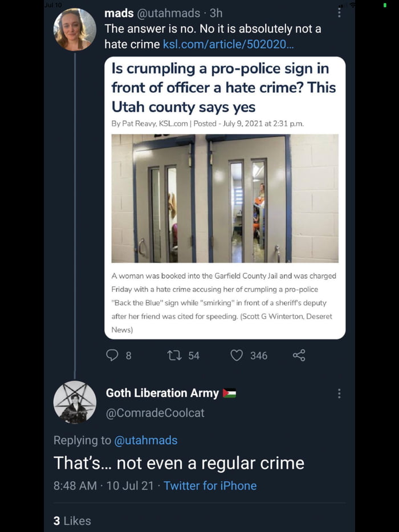Open three-dot menu on mads tweet

pos(340,13)
